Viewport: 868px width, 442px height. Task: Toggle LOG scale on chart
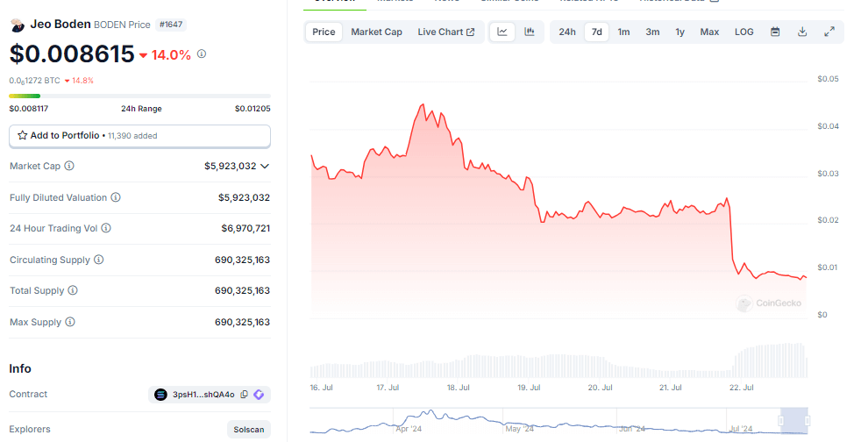coord(743,32)
